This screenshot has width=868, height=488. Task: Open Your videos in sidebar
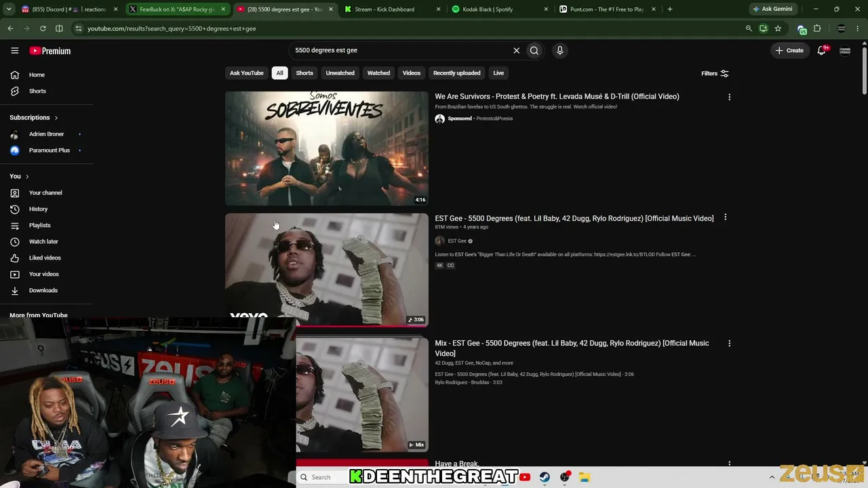tap(43, 274)
